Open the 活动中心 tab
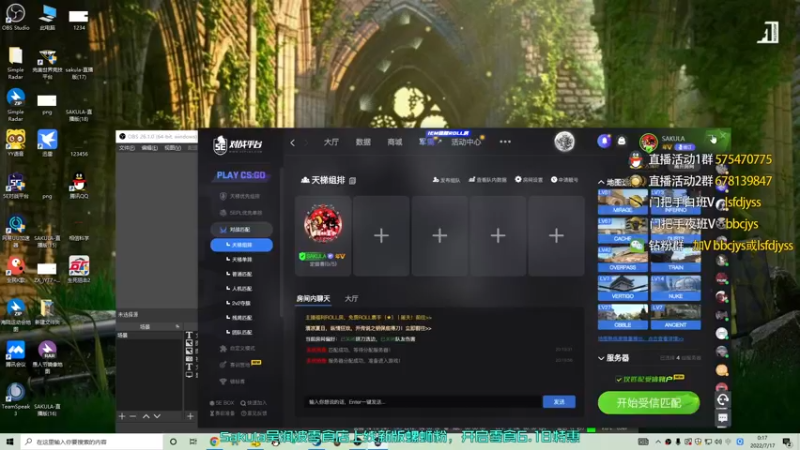The image size is (800, 450). coord(465,142)
